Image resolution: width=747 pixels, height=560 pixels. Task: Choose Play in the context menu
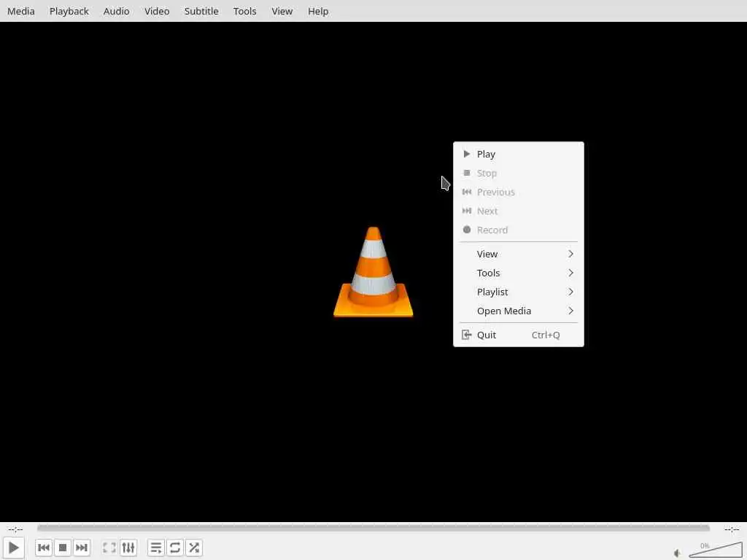(x=519, y=154)
